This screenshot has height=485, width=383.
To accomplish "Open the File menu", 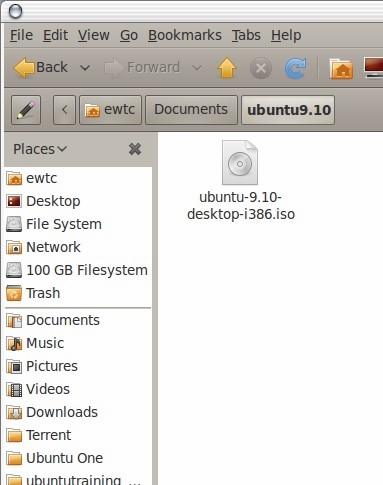I will 22,35.
